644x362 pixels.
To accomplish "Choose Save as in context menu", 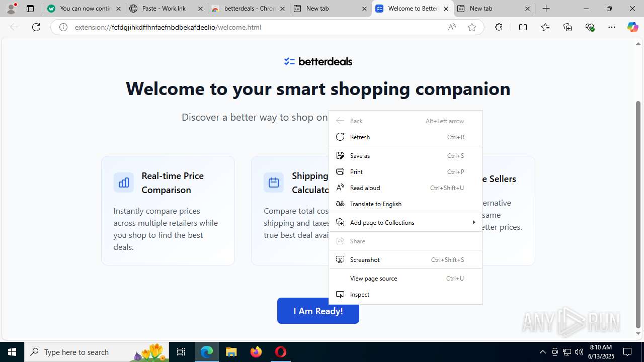I will [406, 155].
